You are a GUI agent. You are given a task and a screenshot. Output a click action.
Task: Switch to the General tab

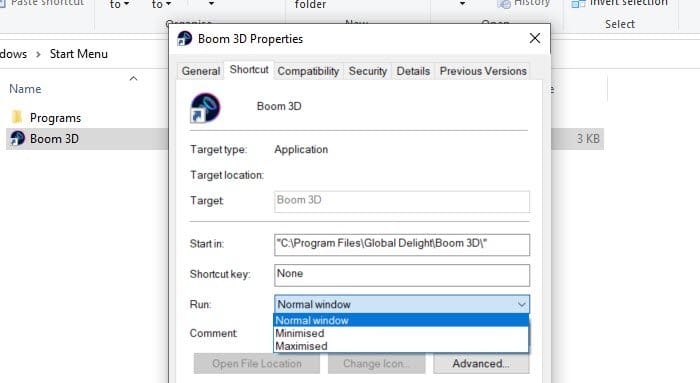pos(201,71)
